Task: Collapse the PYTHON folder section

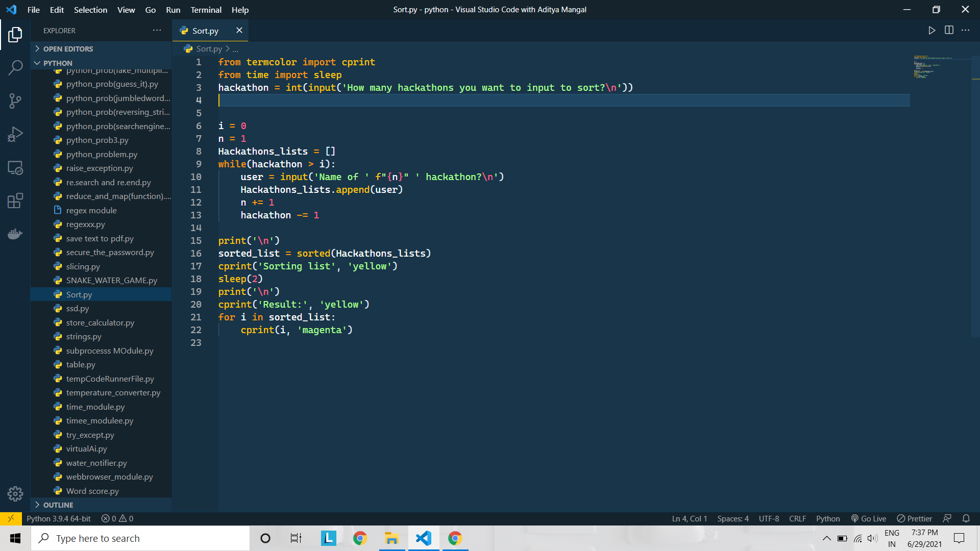Action: pyautogui.click(x=58, y=63)
